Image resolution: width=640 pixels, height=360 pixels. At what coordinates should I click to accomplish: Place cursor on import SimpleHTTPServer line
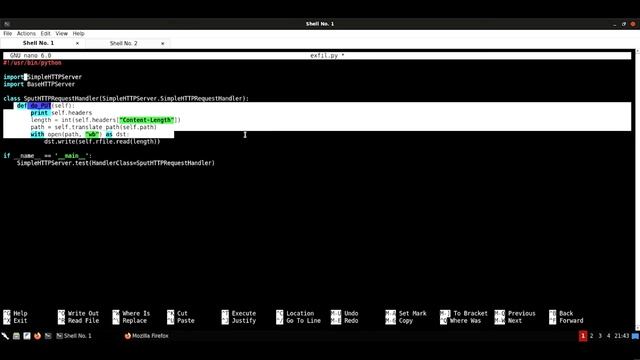[42, 77]
